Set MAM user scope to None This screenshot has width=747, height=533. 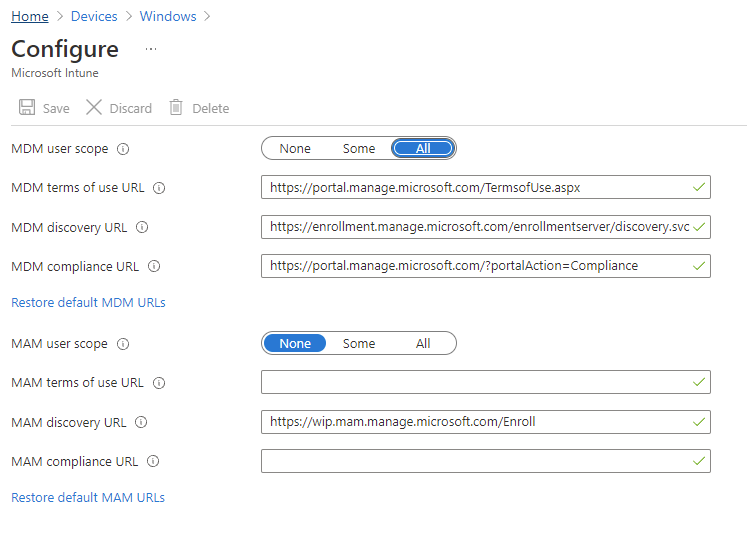(295, 343)
